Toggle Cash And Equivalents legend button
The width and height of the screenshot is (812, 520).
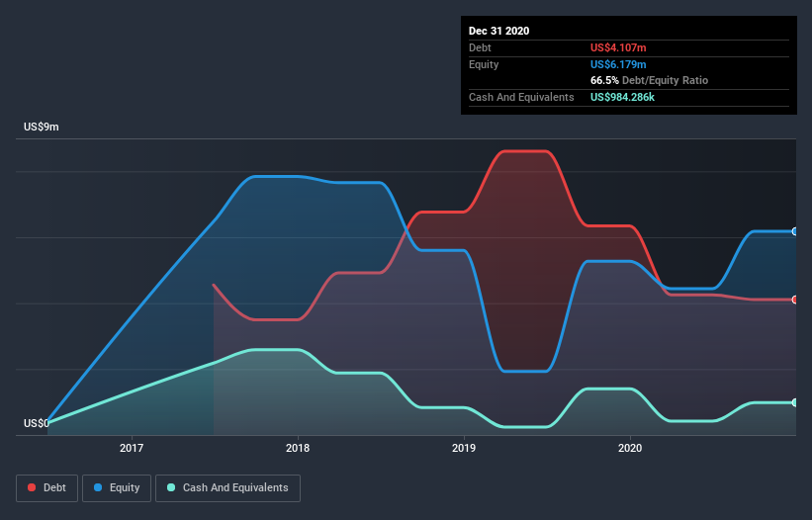(x=227, y=488)
